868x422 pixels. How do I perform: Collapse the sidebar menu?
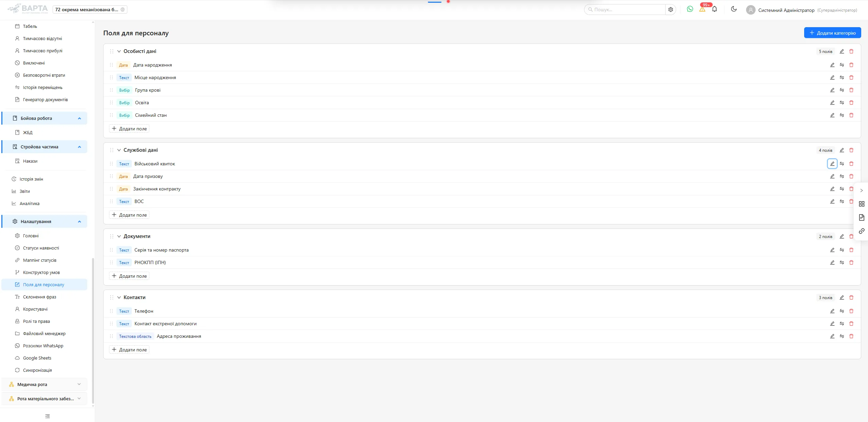coord(48,416)
